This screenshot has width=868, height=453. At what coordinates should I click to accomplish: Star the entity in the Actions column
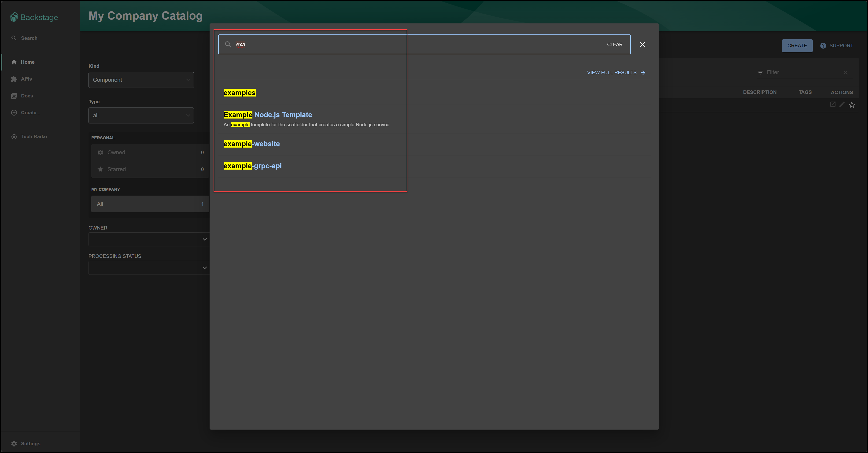coord(852,105)
